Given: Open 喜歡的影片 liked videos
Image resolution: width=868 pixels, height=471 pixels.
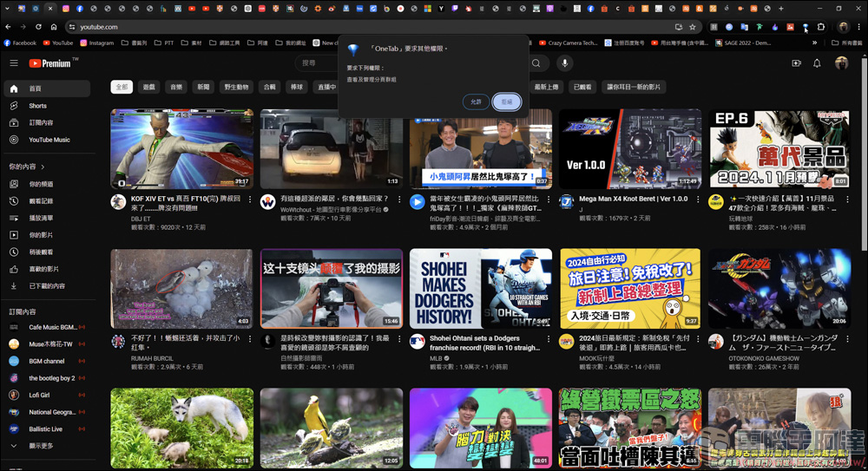Looking at the screenshot, I should click(47, 269).
